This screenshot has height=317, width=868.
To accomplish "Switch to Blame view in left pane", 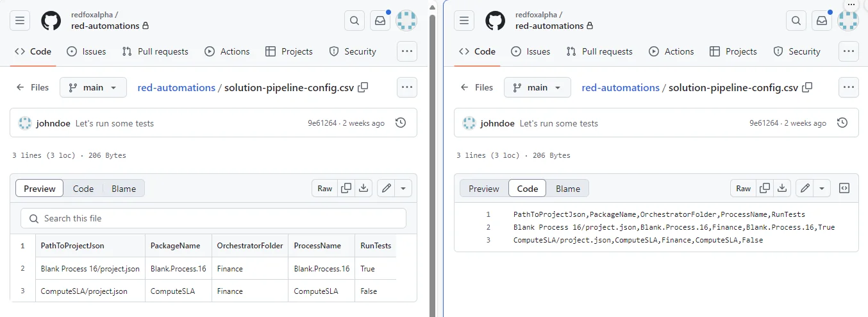I will 124,189.
